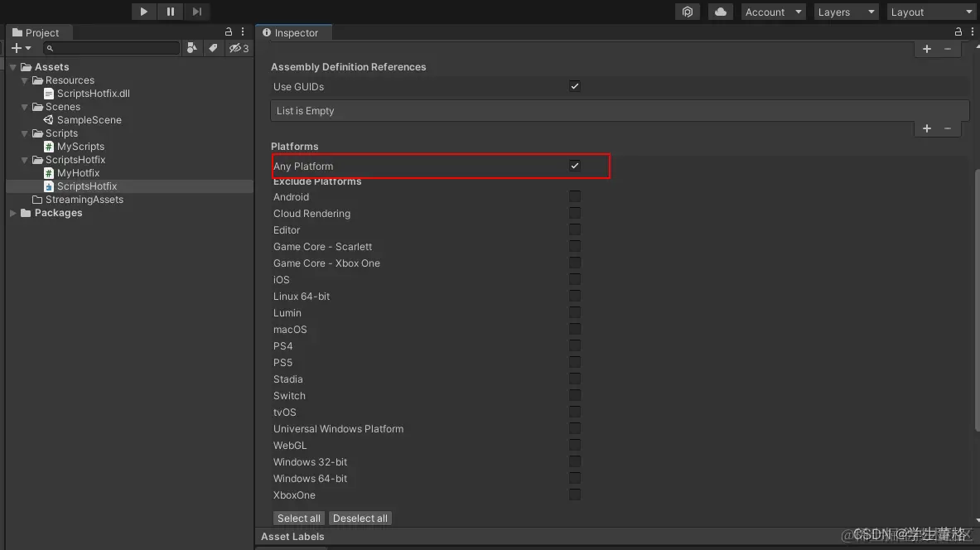The image size is (980, 550).
Task: Click the upper list plus button
Action: coord(927,49)
